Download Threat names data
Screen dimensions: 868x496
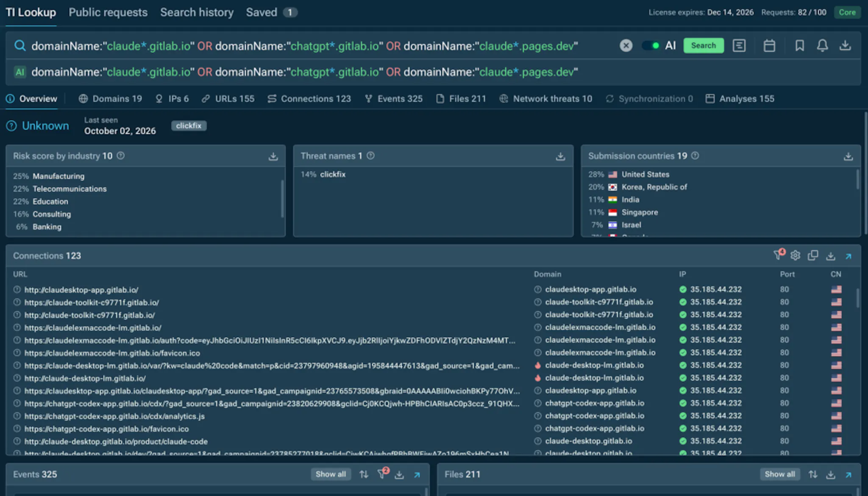click(x=560, y=156)
